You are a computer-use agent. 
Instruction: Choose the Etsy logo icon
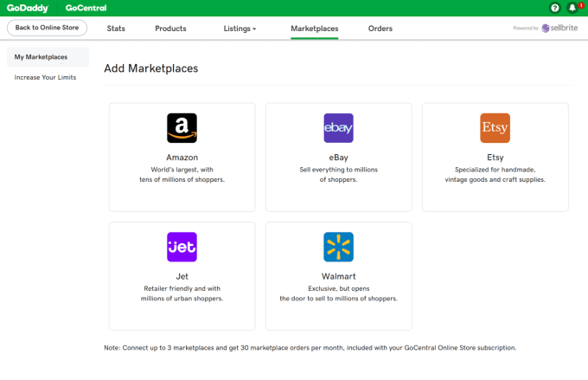[x=495, y=128]
